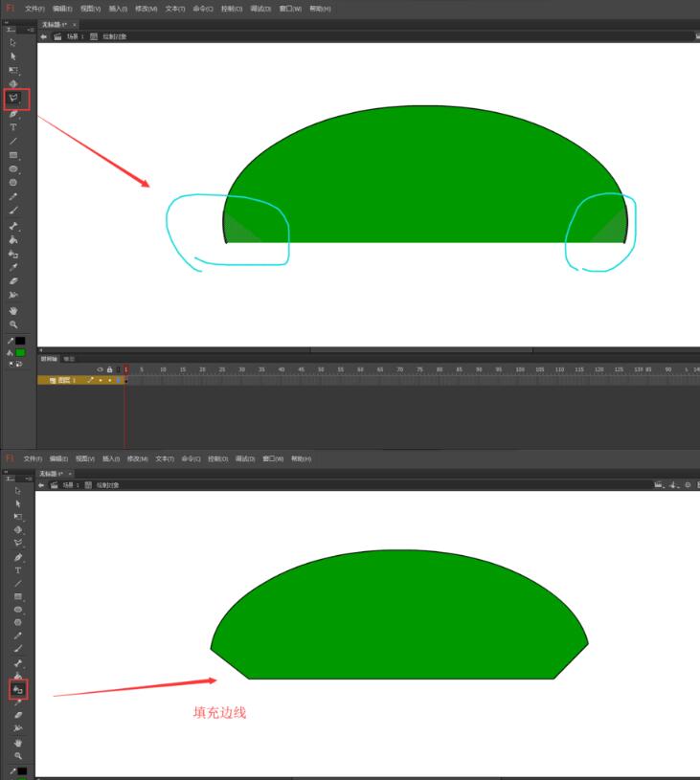Switch to the 时间轴 timeline tab
700x780 pixels.
[x=48, y=359]
